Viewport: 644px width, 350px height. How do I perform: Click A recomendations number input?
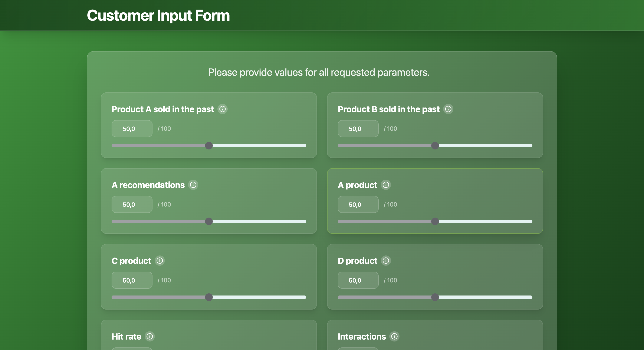pyautogui.click(x=132, y=204)
